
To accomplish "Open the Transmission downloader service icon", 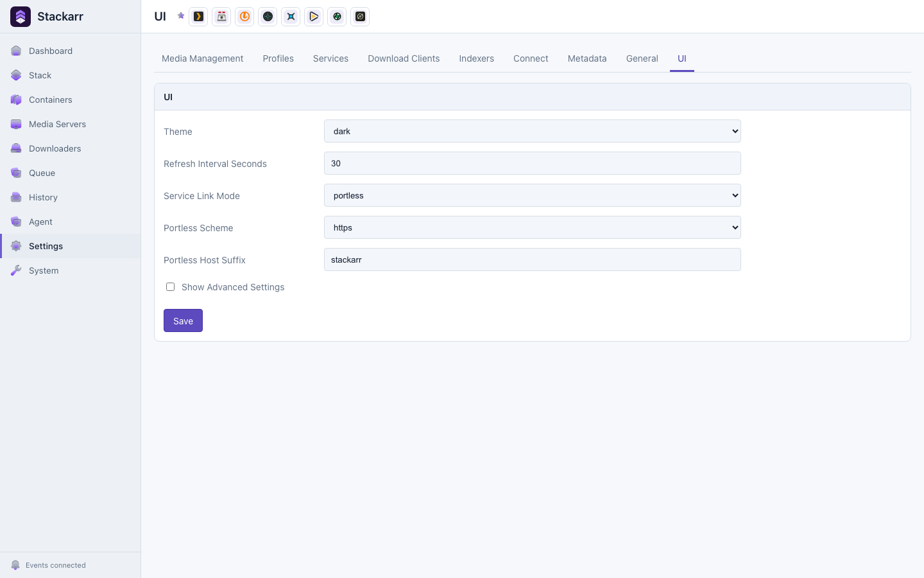I will [x=222, y=17].
